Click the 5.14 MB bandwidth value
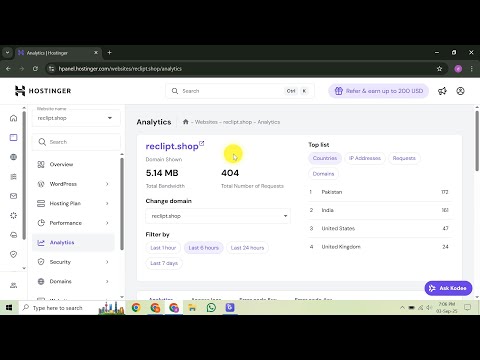The width and height of the screenshot is (480, 360). click(x=162, y=173)
